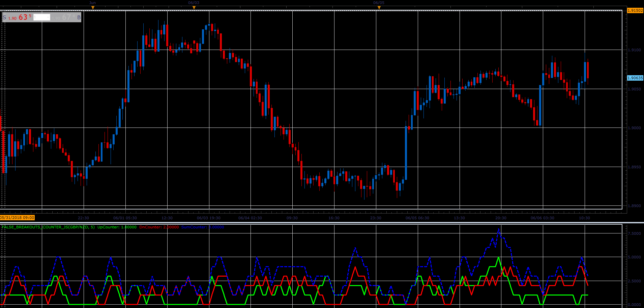The width and height of the screenshot is (644, 308).
Task: Click the red DnCounter value label
Action: point(159,227)
